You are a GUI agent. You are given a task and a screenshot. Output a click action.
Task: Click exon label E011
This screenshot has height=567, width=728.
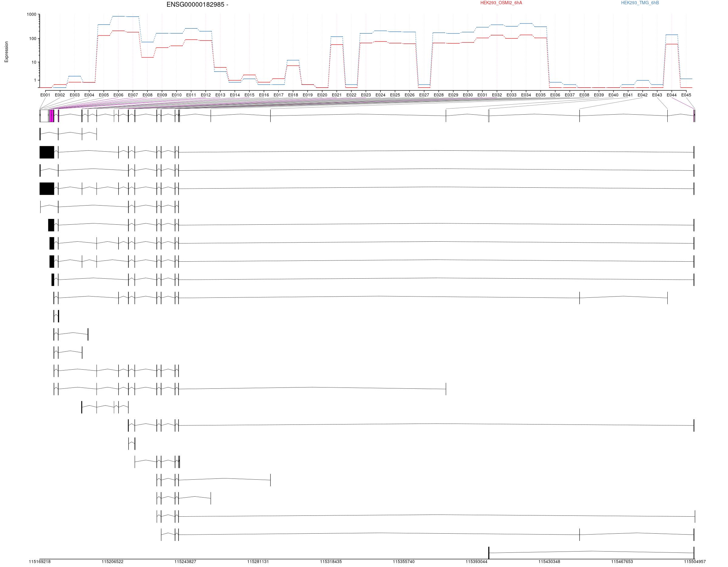coord(191,95)
